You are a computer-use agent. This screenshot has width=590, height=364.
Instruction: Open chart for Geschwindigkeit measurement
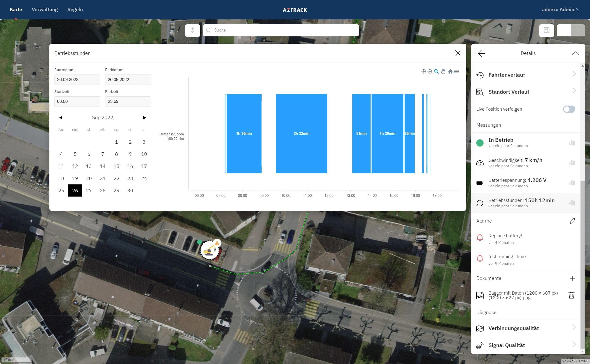(572, 163)
